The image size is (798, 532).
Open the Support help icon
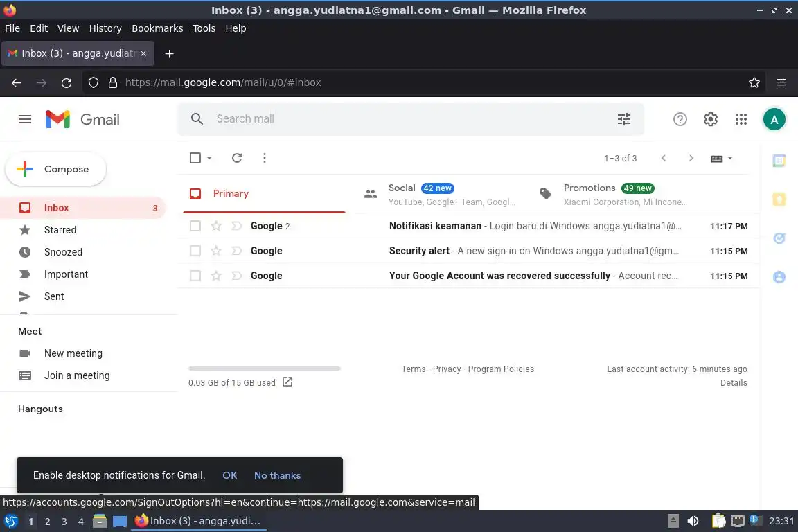click(680, 119)
